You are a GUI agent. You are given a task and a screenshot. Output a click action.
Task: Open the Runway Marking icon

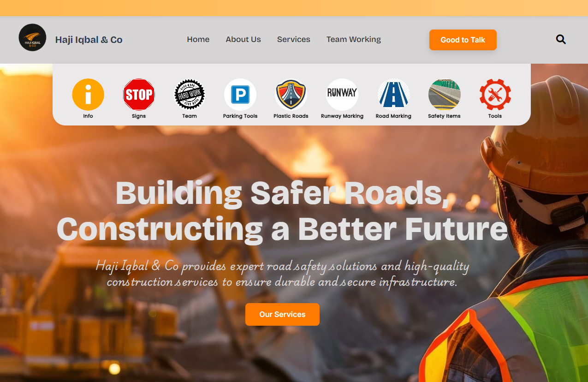coord(342,95)
